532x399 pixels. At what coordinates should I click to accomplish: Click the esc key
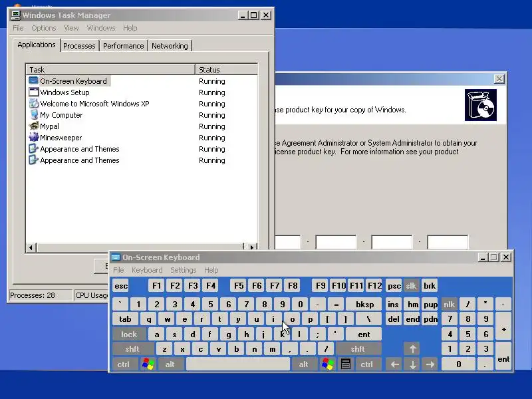(121, 286)
